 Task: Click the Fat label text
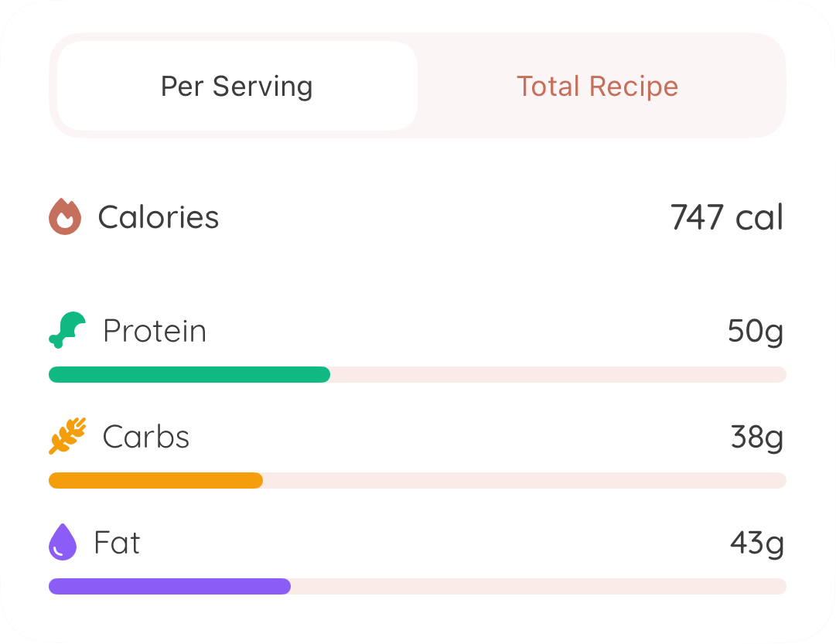click(x=116, y=542)
